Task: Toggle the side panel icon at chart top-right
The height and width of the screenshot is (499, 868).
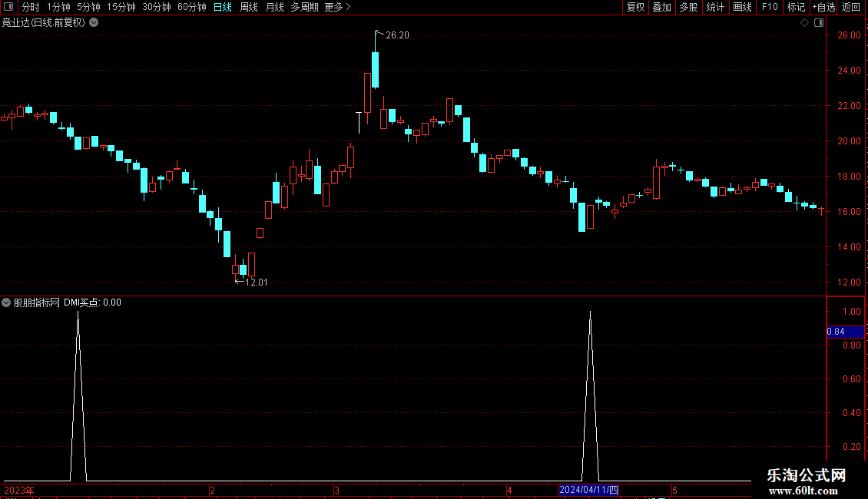Action: point(819,23)
